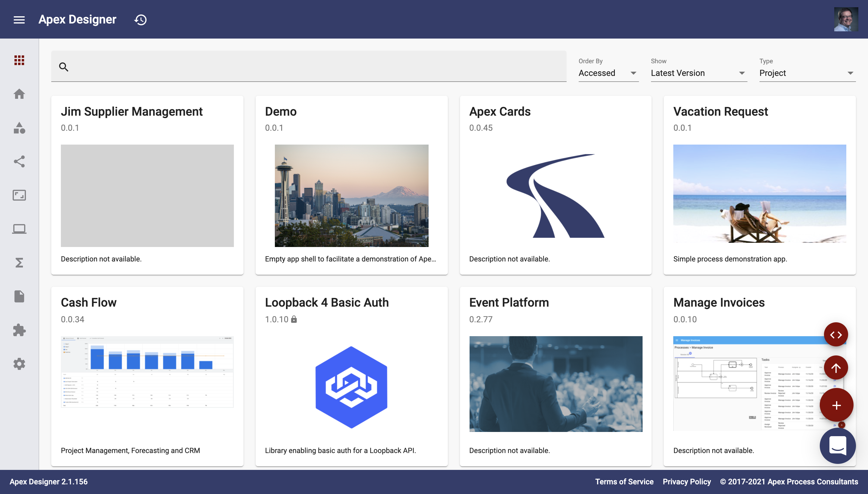
Task: Click the blue hexagon Loopback logo thumbnail
Action: (x=351, y=387)
